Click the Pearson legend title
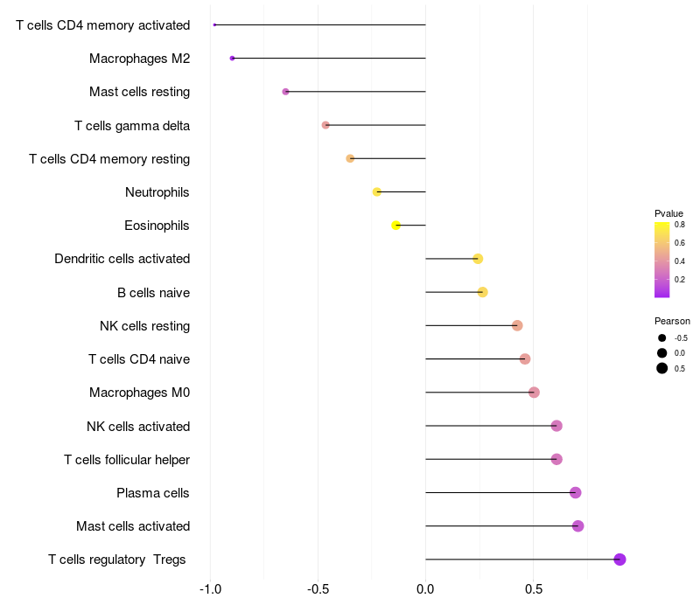Screen dimensions: 700x612 (672, 321)
